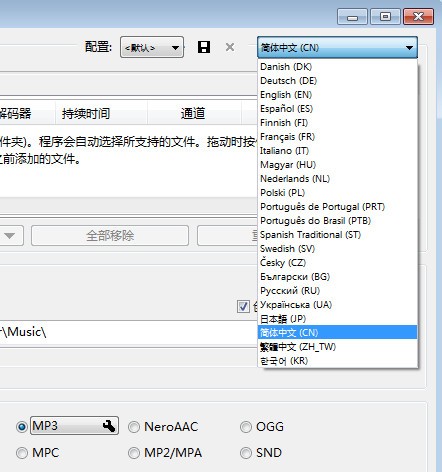This screenshot has width=442, height=472.
Task: Choose Português de Portugal (PRT)
Action: [337, 207]
